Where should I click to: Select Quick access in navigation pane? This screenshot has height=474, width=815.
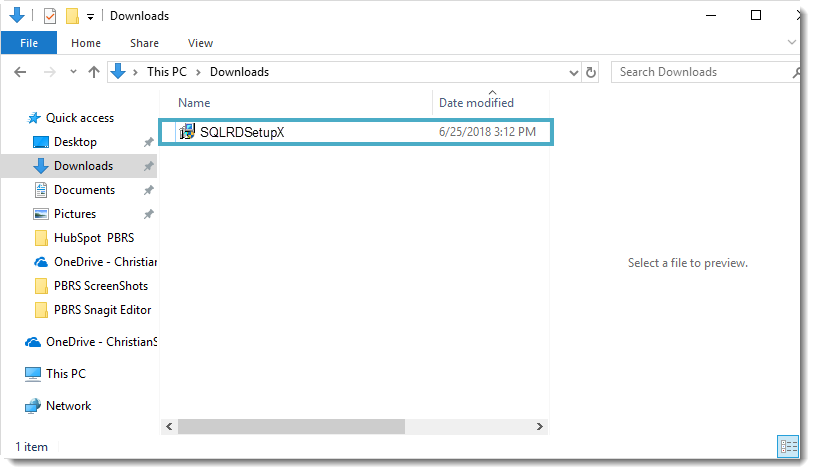pos(80,118)
